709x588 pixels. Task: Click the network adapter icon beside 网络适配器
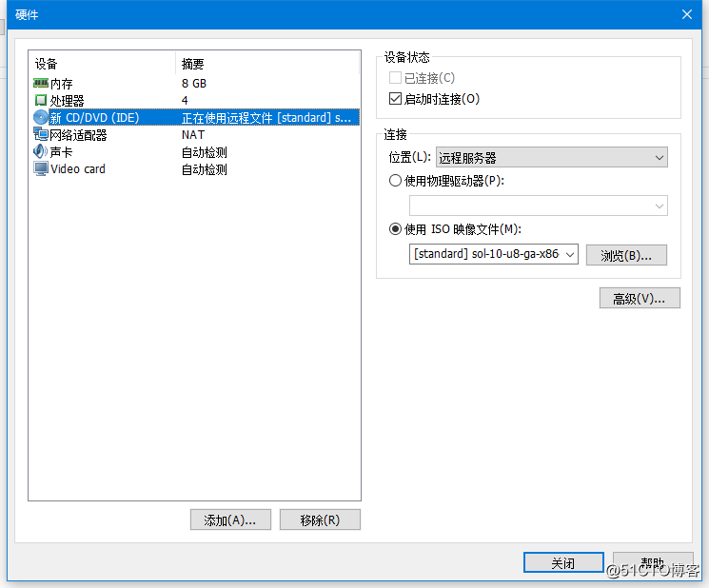[x=41, y=134]
